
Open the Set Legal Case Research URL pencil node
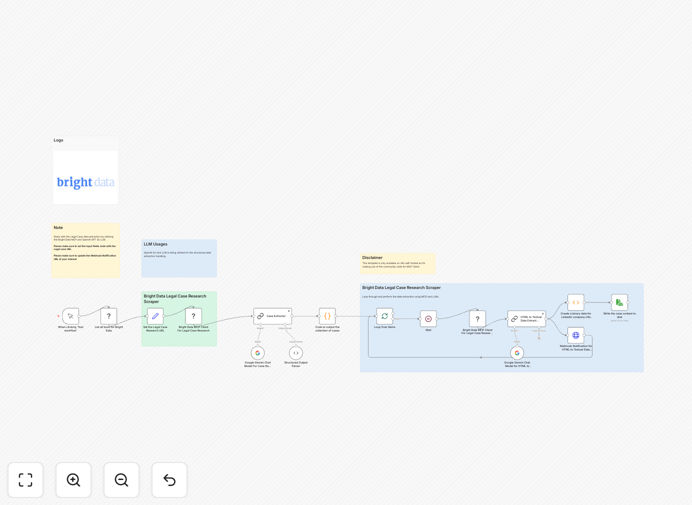(155, 316)
